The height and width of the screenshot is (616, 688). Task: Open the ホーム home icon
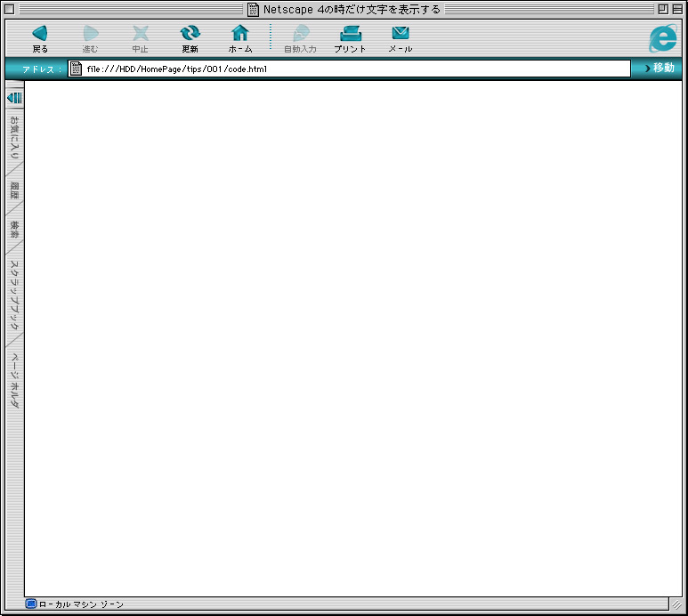pyautogui.click(x=240, y=33)
